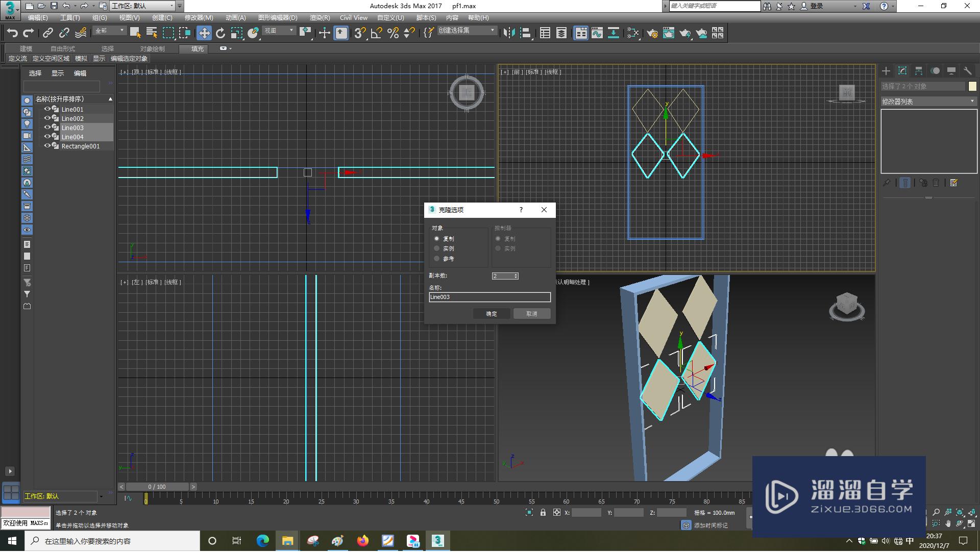Viewport: 980px width, 552px height.
Task: Open the Animation (A) menu
Action: coord(235,18)
